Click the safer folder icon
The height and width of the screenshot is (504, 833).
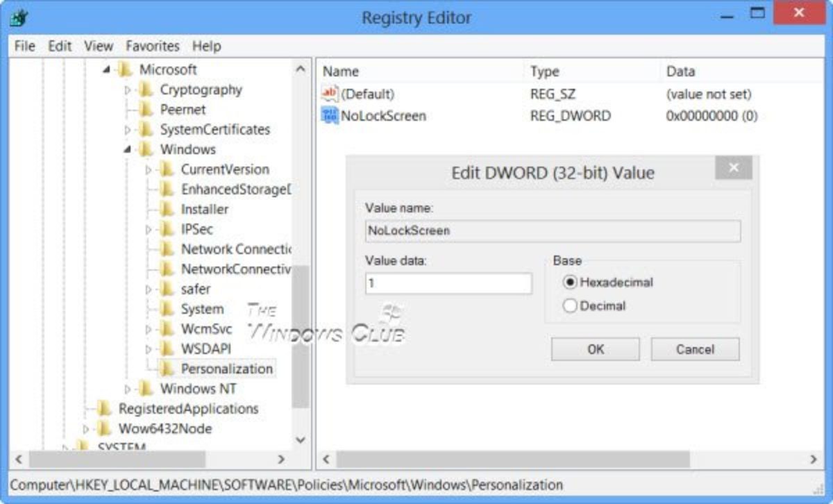click(167, 289)
